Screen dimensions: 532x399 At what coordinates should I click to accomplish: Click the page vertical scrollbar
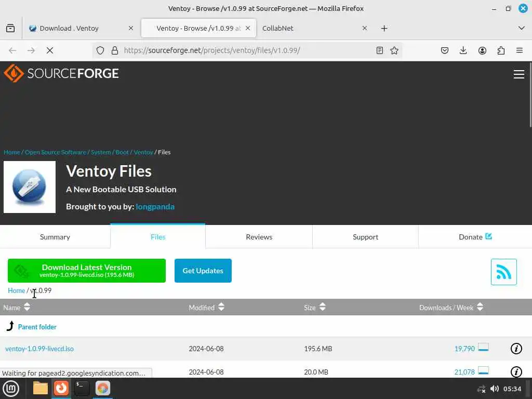(x=530, y=96)
